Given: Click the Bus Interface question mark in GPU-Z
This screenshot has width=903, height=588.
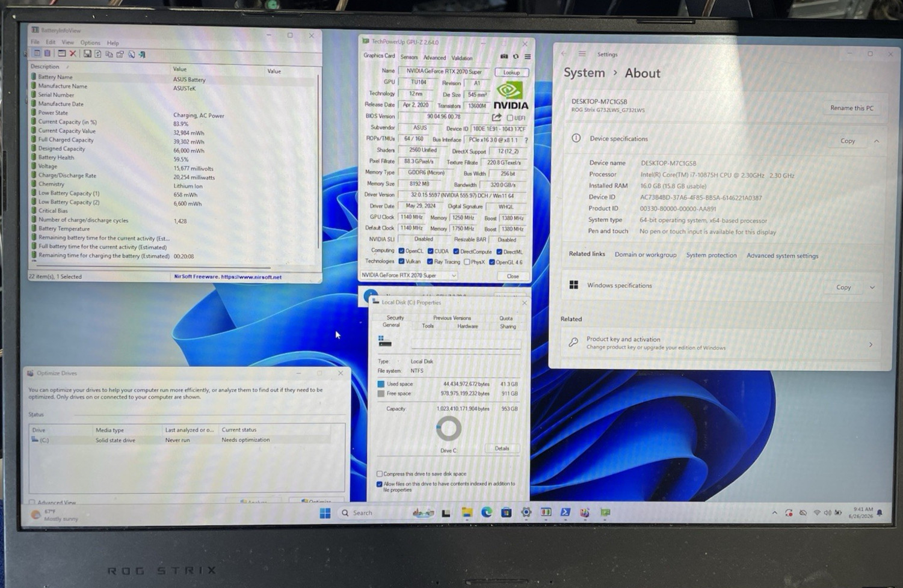Looking at the screenshot, I should [x=526, y=139].
